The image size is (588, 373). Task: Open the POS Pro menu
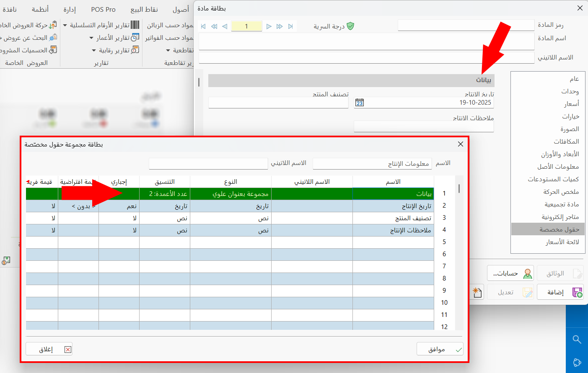(x=103, y=9)
